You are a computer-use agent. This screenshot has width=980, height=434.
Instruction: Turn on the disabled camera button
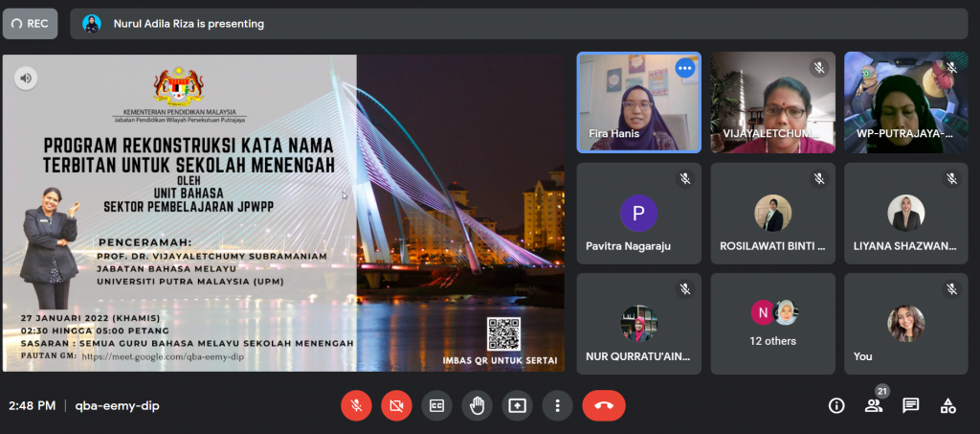pyautogui.click(x=396, y=405)
